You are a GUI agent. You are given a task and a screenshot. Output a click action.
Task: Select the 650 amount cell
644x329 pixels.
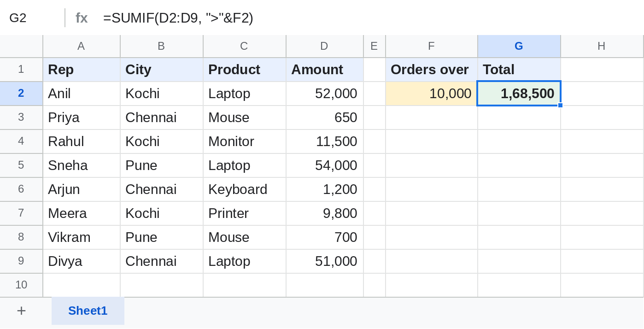point(325,117)
